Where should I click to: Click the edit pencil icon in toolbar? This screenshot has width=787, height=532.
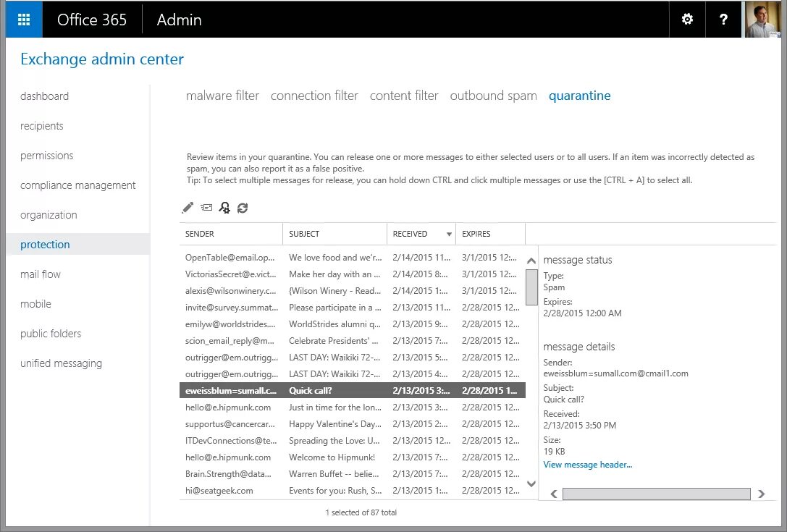(x=188, y=208)
